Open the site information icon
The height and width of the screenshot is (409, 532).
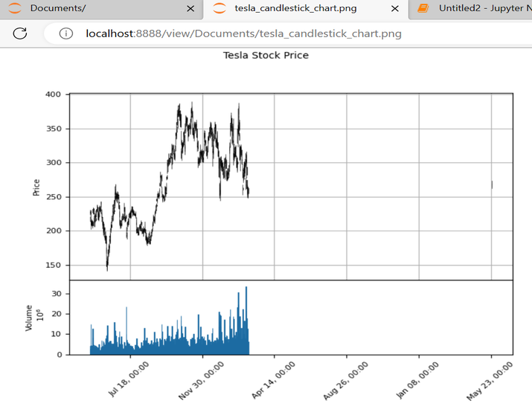point(65,33)
